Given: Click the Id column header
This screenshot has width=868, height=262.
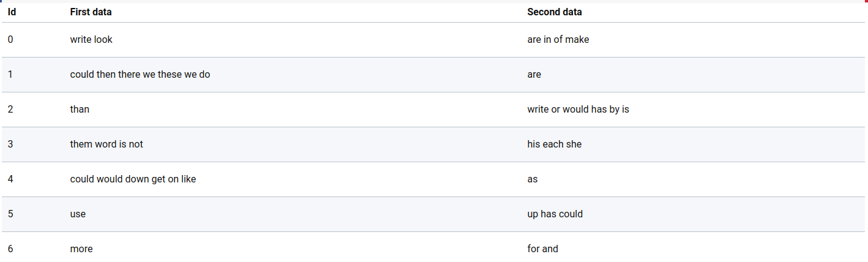Looking at the screenshot, I should (12, 12).
